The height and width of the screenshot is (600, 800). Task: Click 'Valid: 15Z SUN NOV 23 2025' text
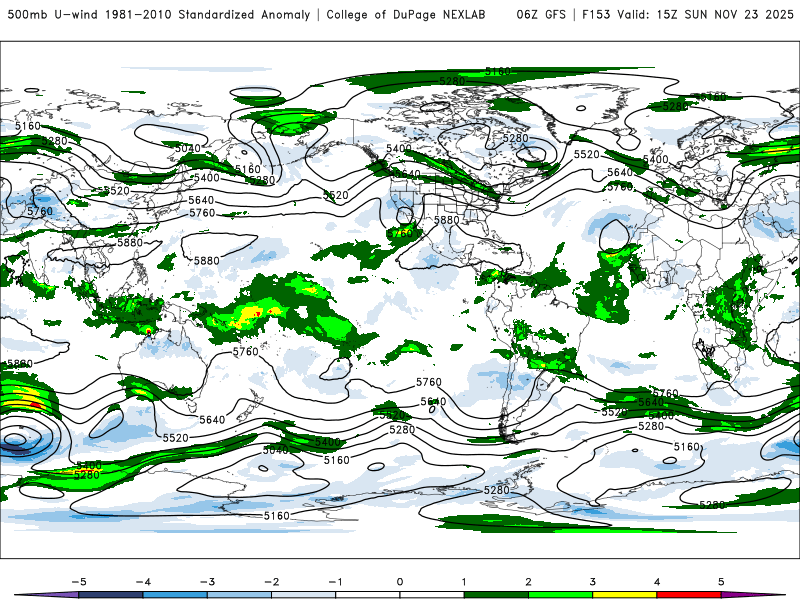[705, 14]
